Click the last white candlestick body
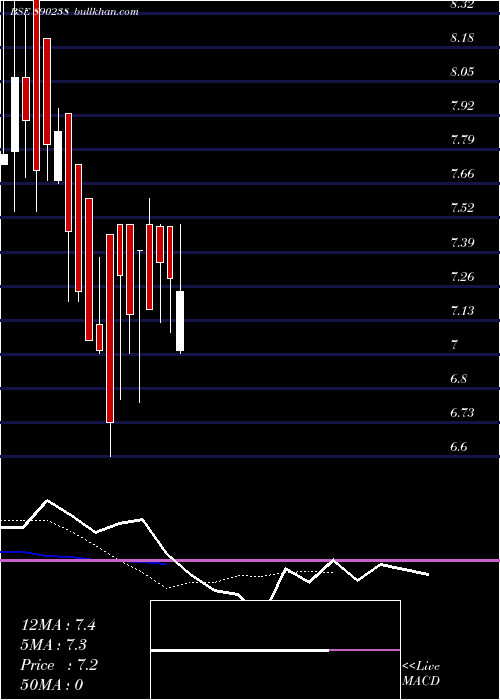Viewport: 500px width, 700px height. click(x=180, y=321)
